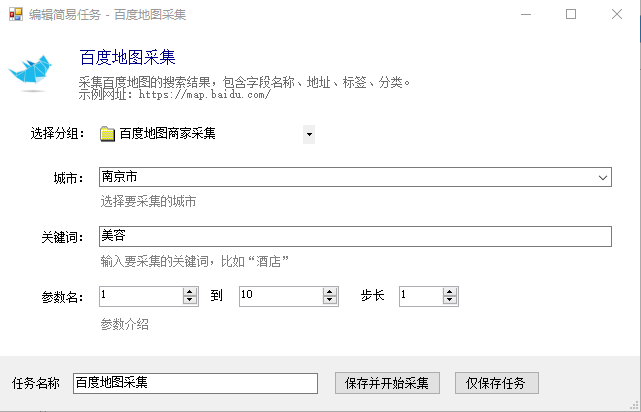Image resolution: width=641 pixels, height=412 pixels.
Task: Decrease the 参数名 start value with its down arrow
Action: 190,300
